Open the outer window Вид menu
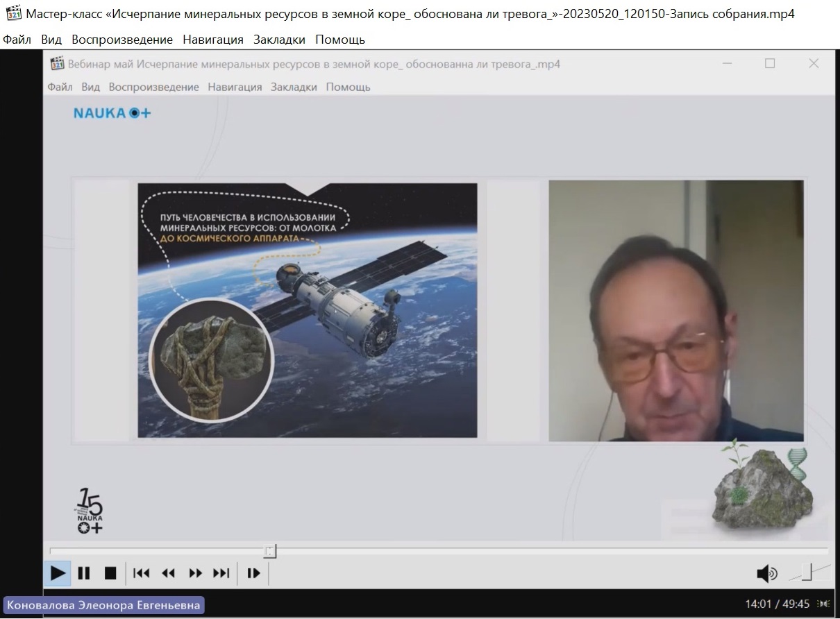 click(51, 40)
